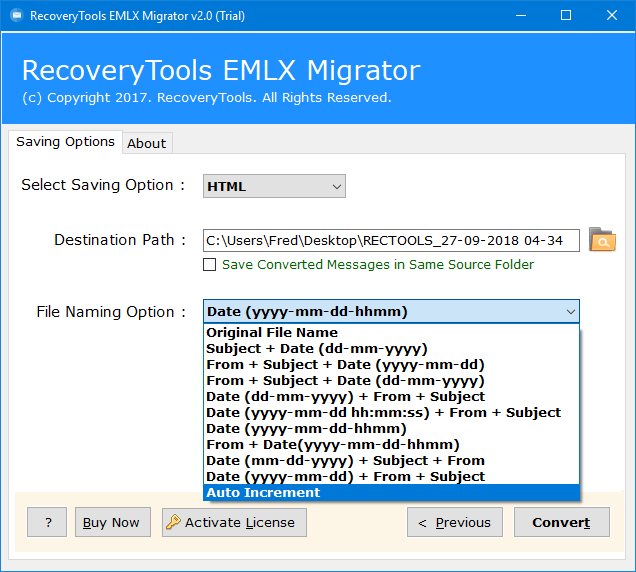The width and height of the screenshot is (636, 572).
Task: Click the ? help button
Action: 47,522
